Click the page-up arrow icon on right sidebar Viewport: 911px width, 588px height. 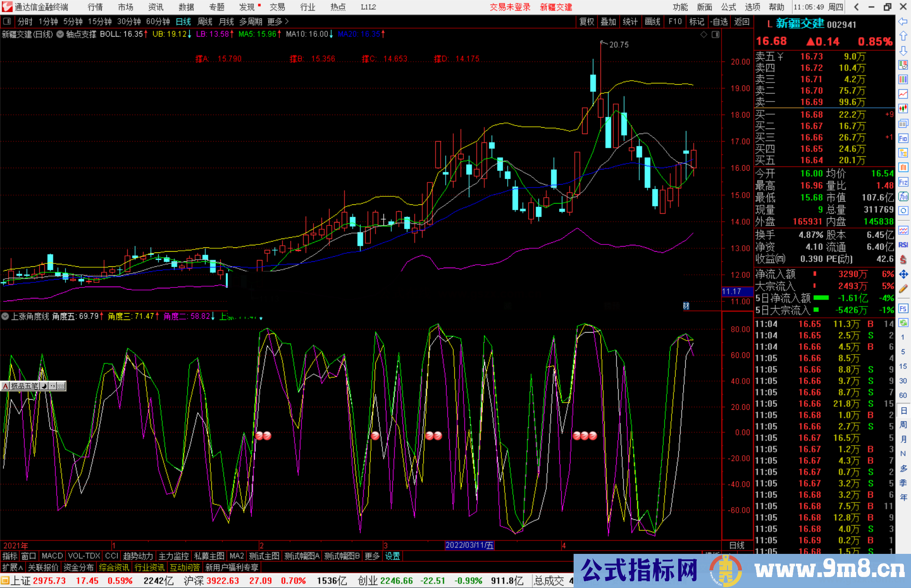point(903,36)
